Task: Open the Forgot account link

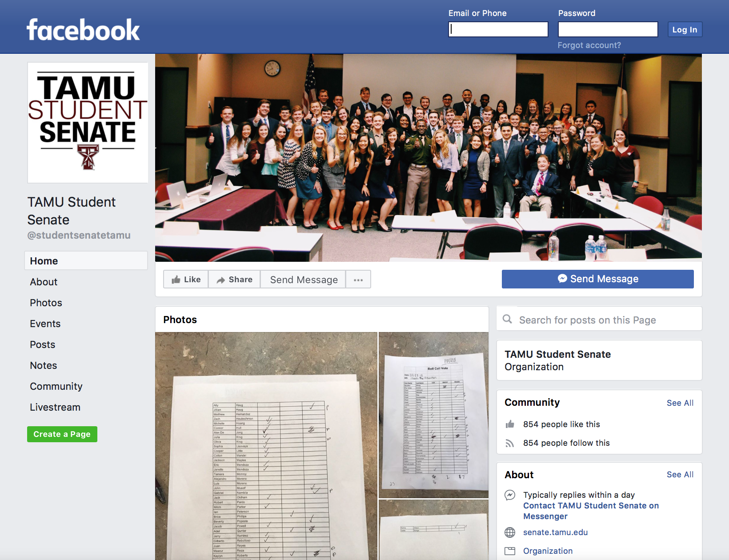Action: click(x=589, y=45)
